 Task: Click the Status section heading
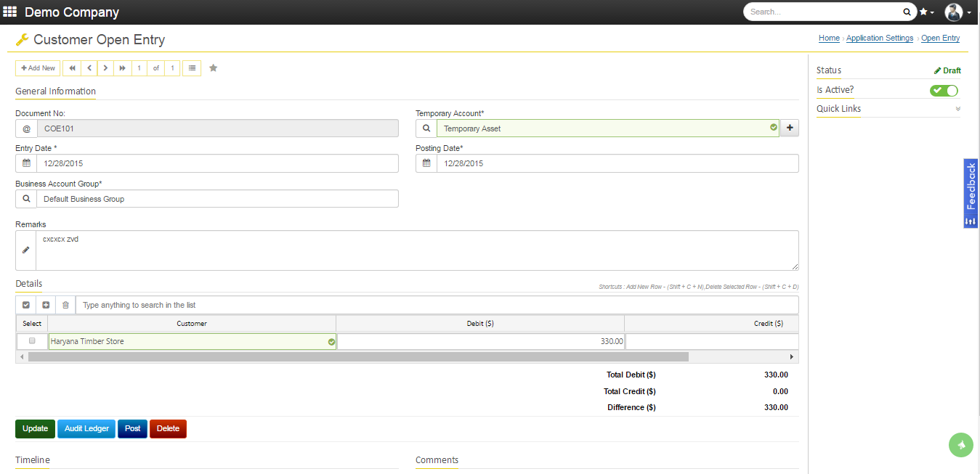[829, 70]
